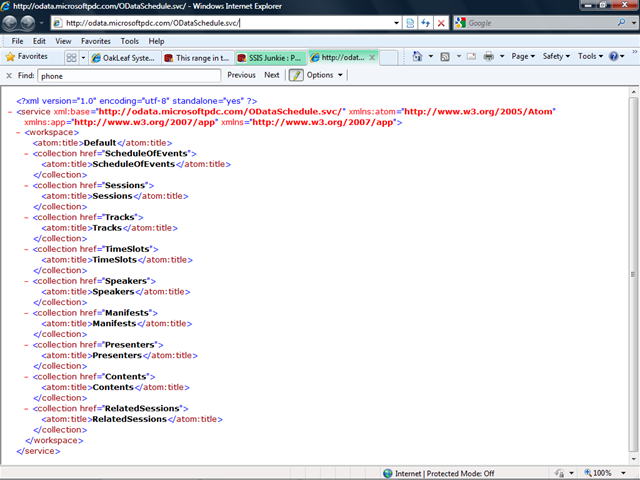Screen dimensions: 640x480
Task: Open the Favorites center star button
Action: coord(27,56)
